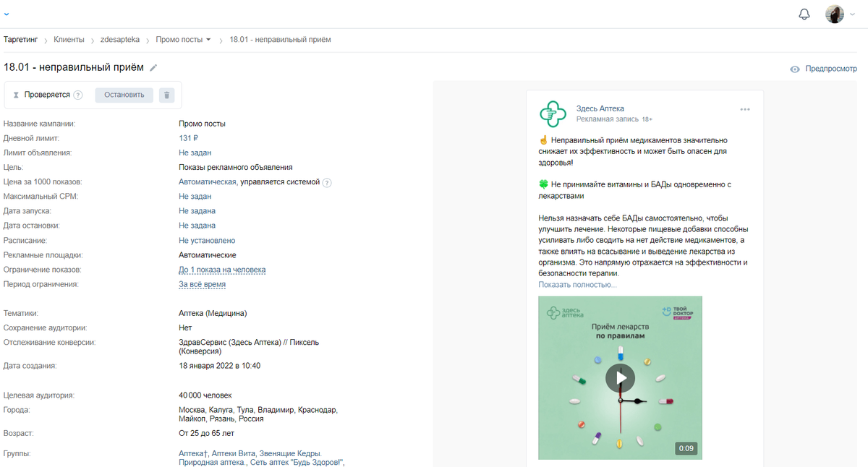Click the Рекламная запись 18+ label
Viewport: 868px width, 467px height.
[614, 119]
